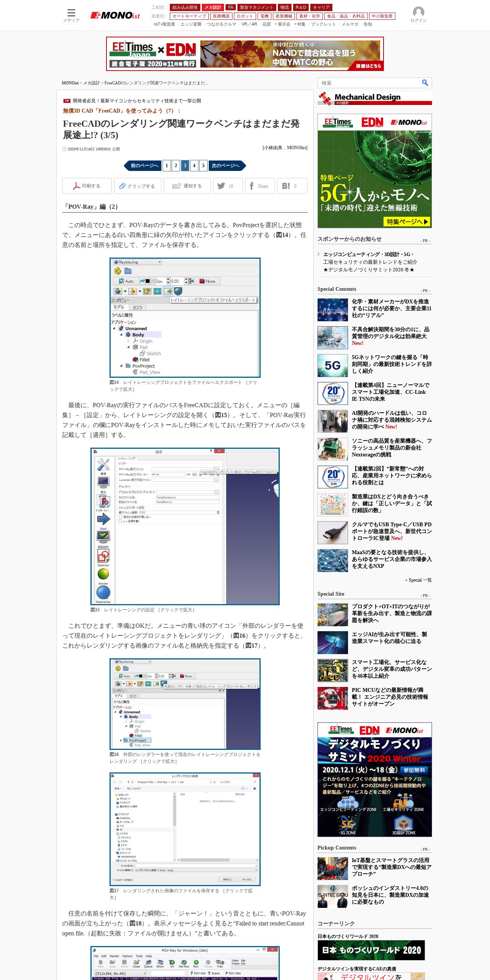This screenshot has height=980, width=490.
Task: Open 不具合解決期間を30分の1に article
Action: point(390,336)
